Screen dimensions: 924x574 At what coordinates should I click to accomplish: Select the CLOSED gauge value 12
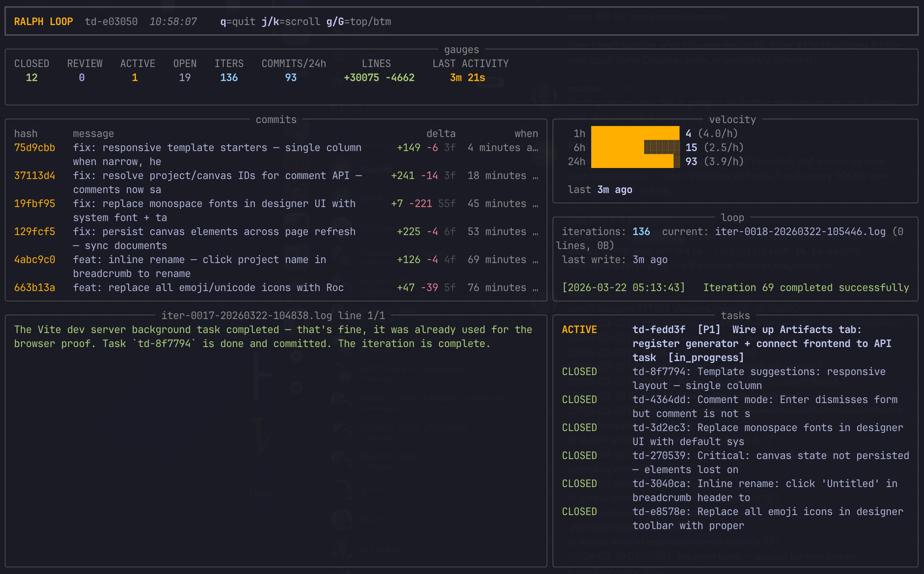point(32,78)
